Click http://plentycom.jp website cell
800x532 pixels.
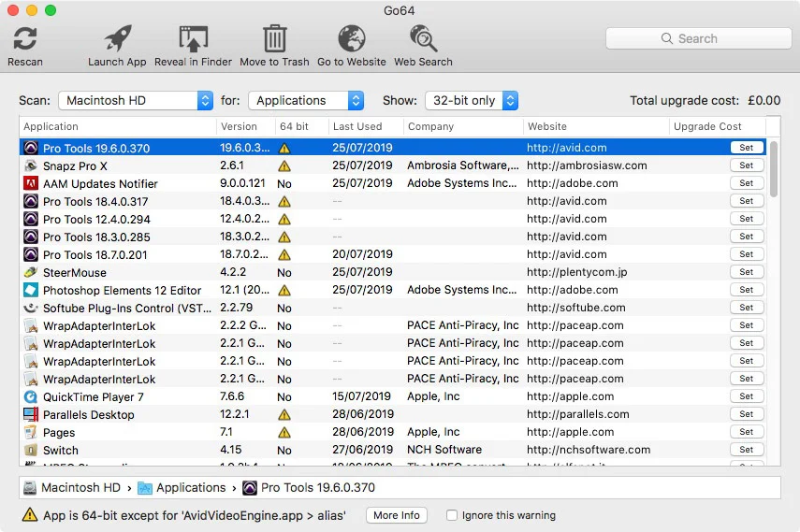(x=577, y=272)
